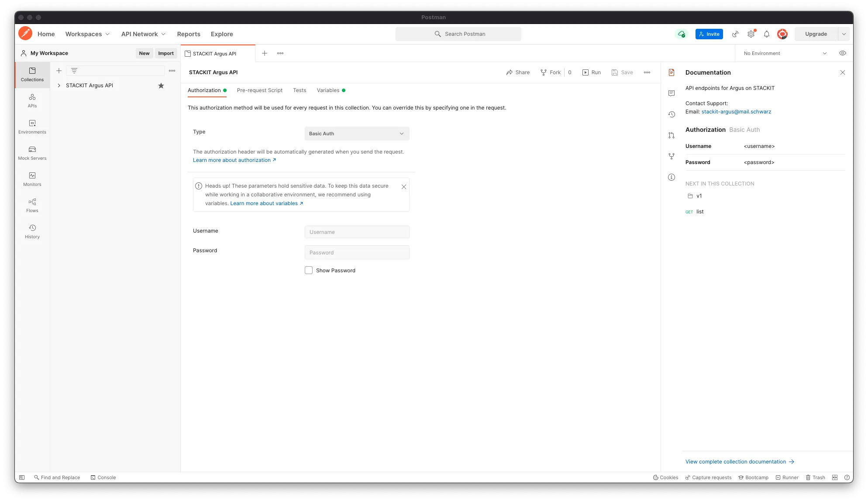
Task: Click the collection info icon
Action: [672, 177]
